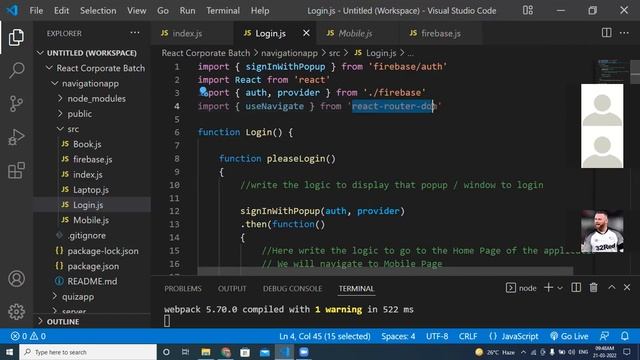Customize layout icon in title bar
This screenshot has height=360, width=640.
click(528, 10)
